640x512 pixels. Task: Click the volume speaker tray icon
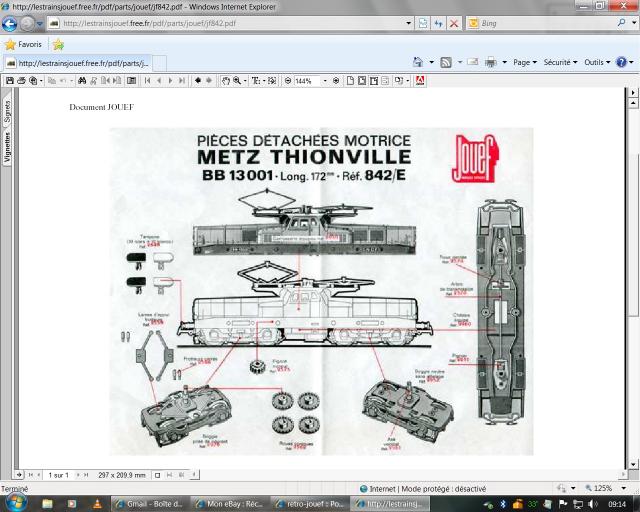click(x=593, y=504)
